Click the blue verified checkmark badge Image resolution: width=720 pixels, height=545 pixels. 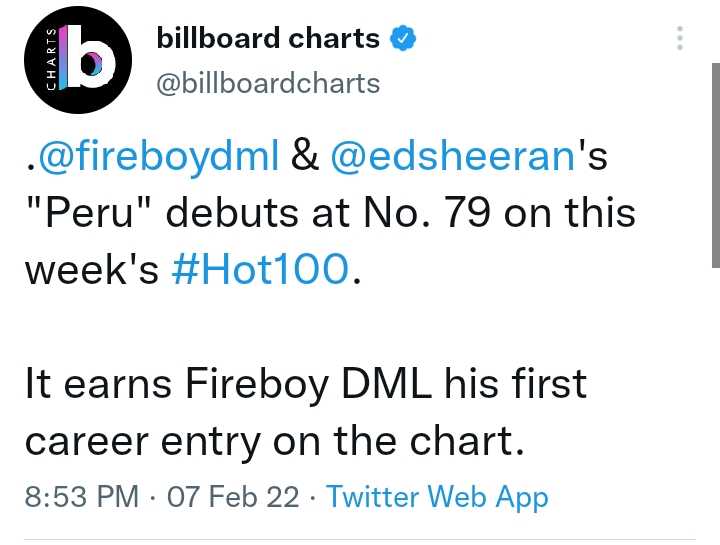tap(401, 39)
